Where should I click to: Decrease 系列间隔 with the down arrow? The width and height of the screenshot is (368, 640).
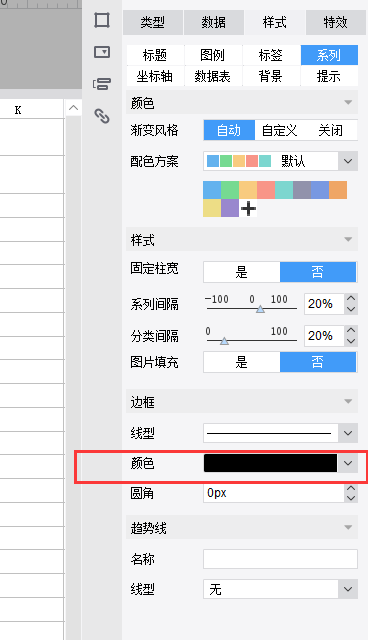click(x=351, y=309)
